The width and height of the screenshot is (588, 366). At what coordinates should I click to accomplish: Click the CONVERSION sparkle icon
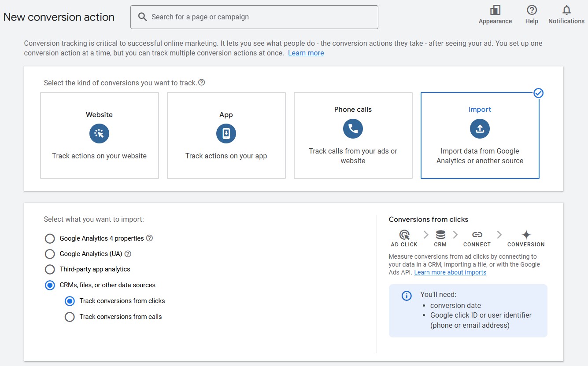click(x=526, y=234)
